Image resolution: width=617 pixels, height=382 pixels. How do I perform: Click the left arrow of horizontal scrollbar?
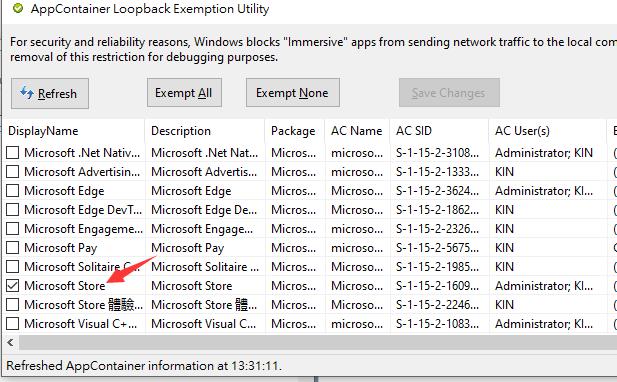point(11,342)
